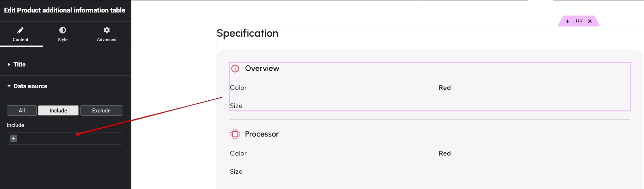Viewport: 644px width, 189px height.
Task: Click the Include items input field
Action: [65, 138]
